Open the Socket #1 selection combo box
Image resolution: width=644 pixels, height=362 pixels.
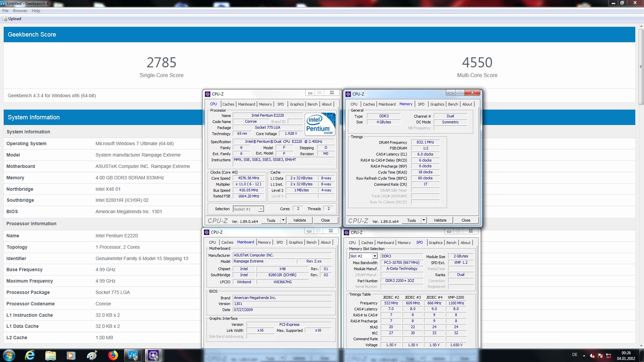248,209
